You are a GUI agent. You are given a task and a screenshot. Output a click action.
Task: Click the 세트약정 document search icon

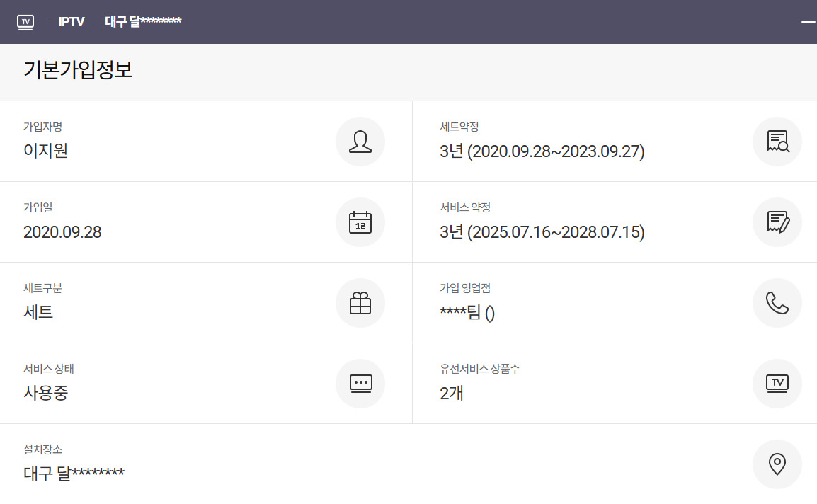point(777,142)
